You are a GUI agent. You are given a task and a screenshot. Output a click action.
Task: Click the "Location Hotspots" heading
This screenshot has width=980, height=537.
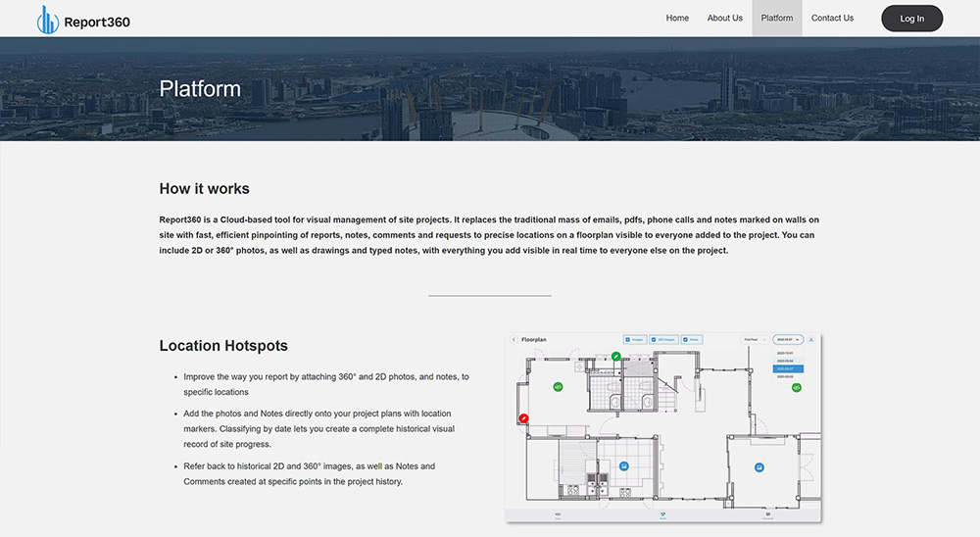pyautogui.click(x=223, y=346)
